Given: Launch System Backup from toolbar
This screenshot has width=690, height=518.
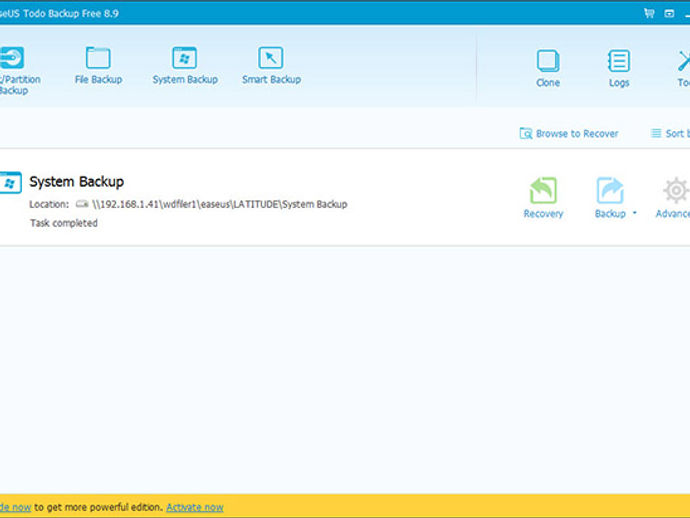Looking at the screenshot, I should click(185, 65).
